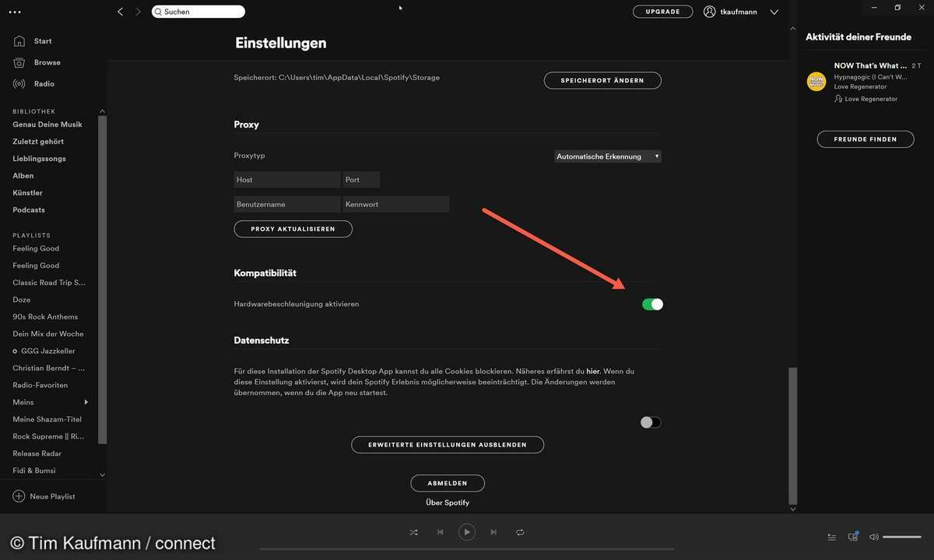The image size is (934, 560).
Task: Open the Start home icon
Action: (x=19, y=40)
